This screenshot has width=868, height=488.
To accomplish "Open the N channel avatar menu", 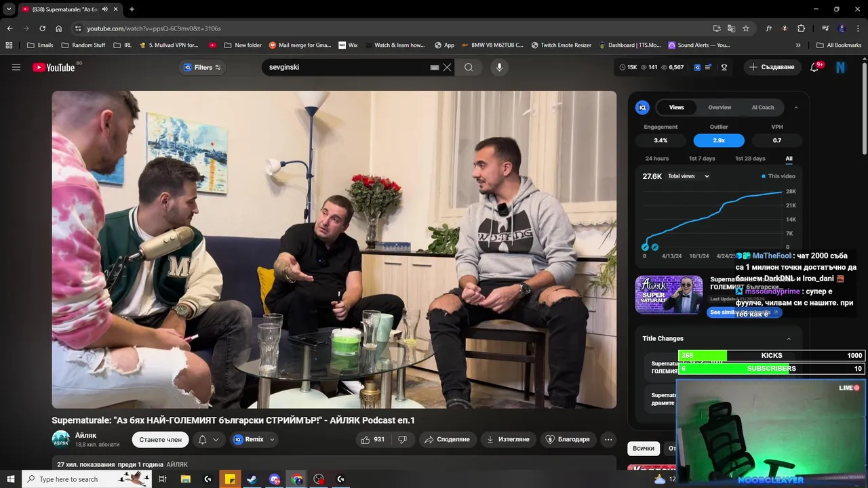I will coord(841,67).
